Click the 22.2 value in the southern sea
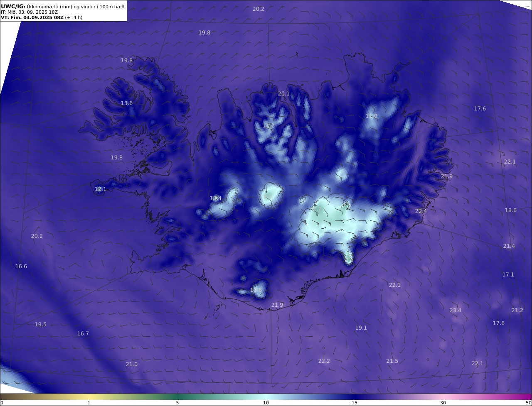 (324, 361)
